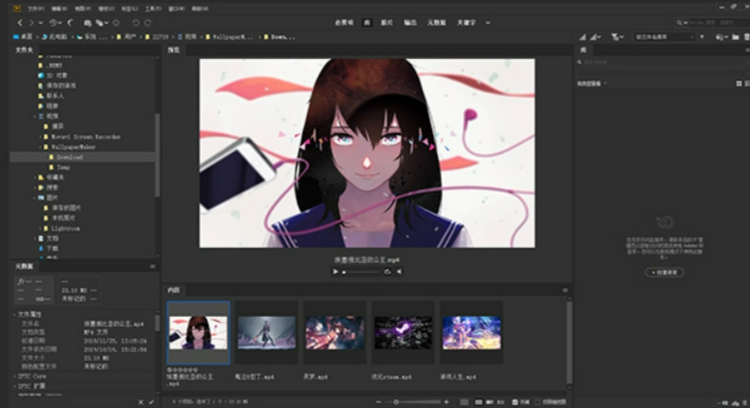Viewport: 750px width, 408px height.
Task: Click minus to shrink thumbnails
Action: [x=378, y=402]
